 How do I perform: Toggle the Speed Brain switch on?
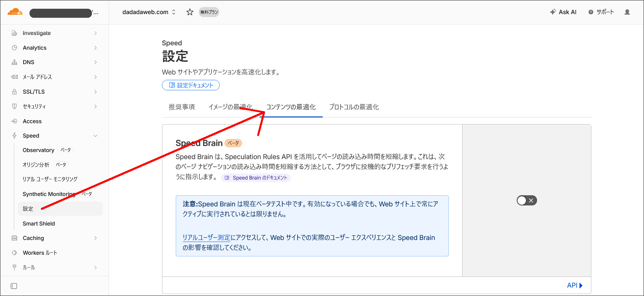[x=527, y=201]
